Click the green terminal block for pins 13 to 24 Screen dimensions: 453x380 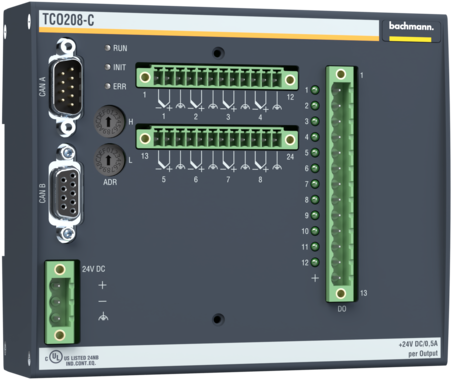(x=217, y=138)
